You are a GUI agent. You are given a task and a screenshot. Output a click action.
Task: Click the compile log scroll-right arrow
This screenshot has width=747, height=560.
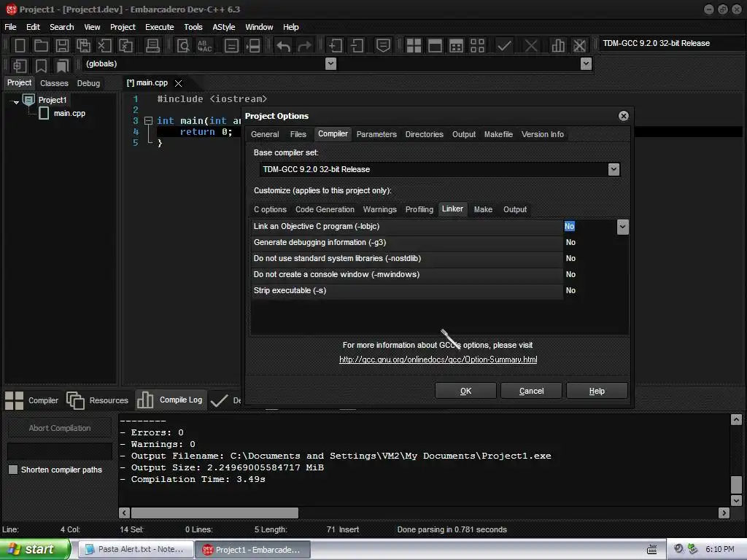coord(724,513)
